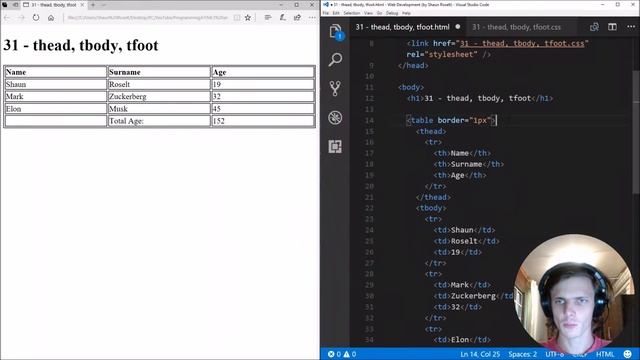This screenshot has width=640, height=360.
Task: Click the <tbody> tag on line 22
Action: pyautogui.click(x=431, y=208)
